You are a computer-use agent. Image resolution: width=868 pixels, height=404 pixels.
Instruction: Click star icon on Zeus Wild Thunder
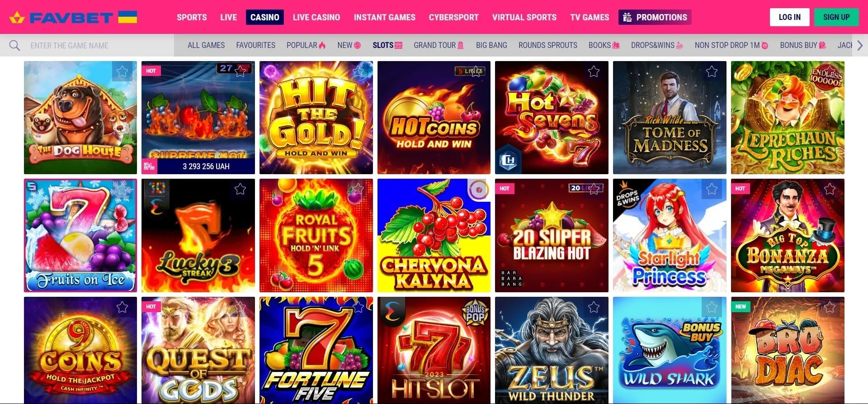pos(594,308)
